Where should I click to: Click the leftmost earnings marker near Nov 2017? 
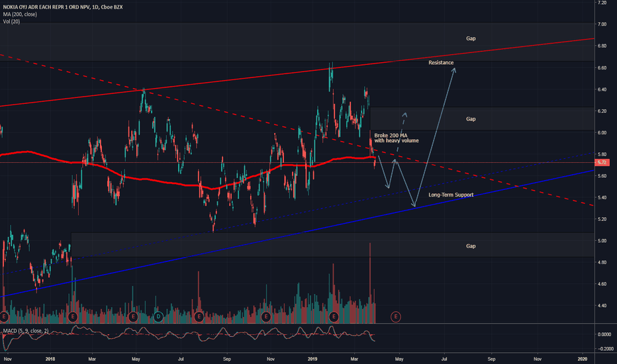(4, 316)
